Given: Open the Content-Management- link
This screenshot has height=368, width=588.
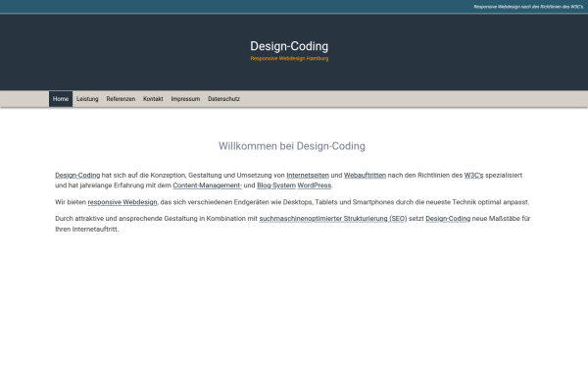Looking at the screenshot, I should pos(208,185).
